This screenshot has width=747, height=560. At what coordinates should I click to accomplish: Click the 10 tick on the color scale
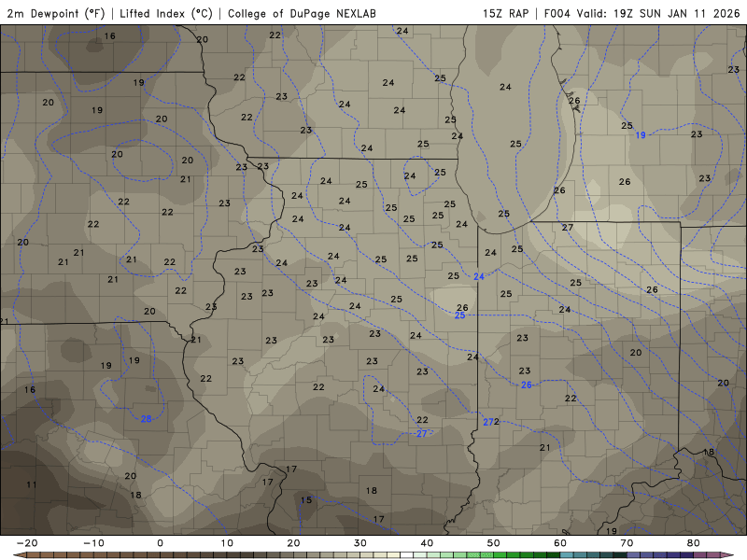pos(227,543)
